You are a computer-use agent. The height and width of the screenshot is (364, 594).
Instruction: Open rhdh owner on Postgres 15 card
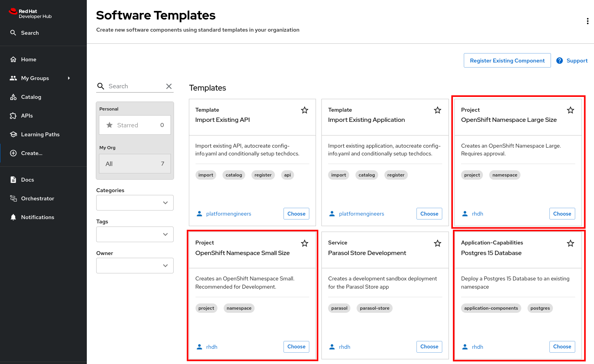tap(477, 347)
